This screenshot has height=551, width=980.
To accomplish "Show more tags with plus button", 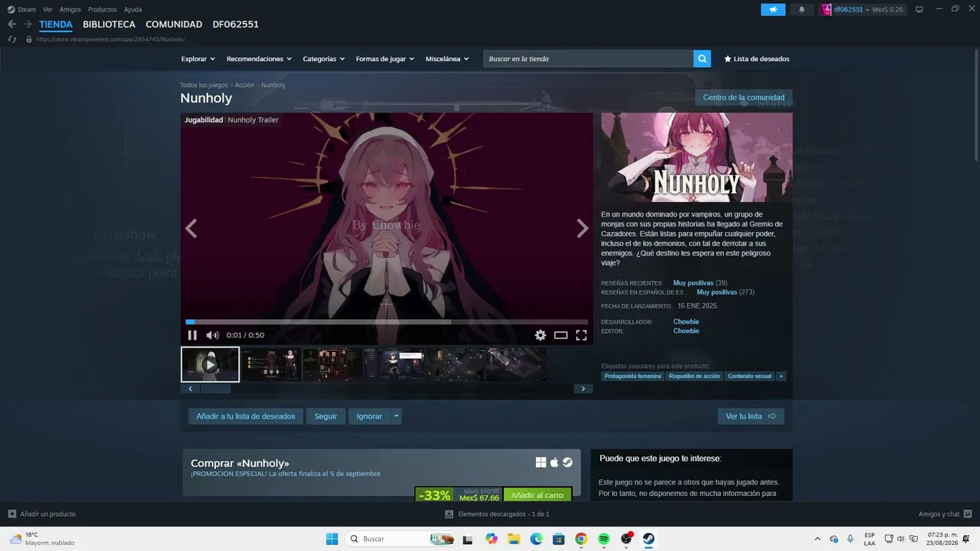I will [x=781, y=376].
